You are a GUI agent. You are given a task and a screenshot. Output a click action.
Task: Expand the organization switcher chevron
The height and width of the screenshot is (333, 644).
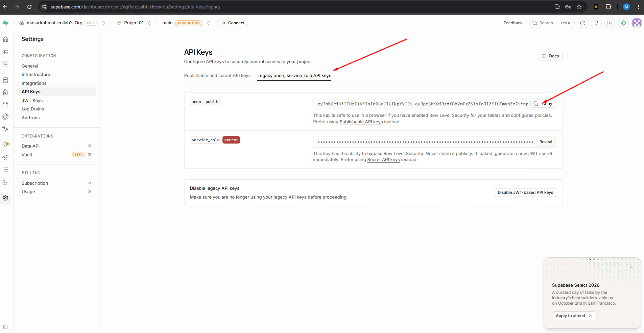coord(104,23)
